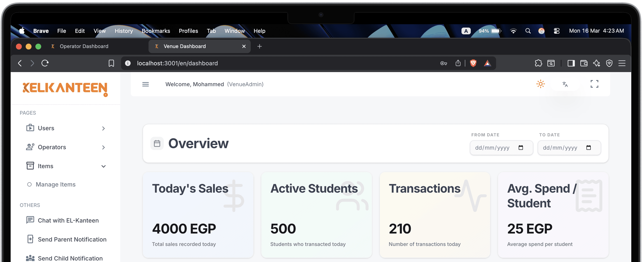Open the Brave Wallet icon
This screenshot has height=262, width=644.
584,63
